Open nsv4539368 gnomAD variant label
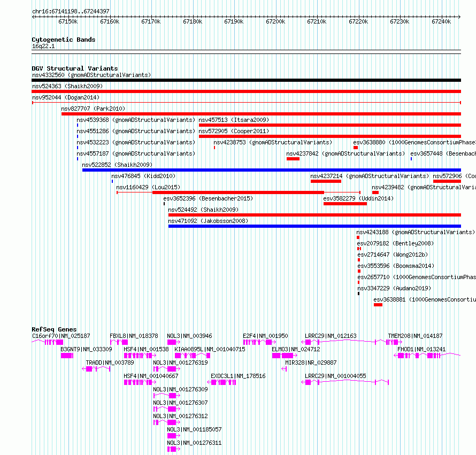 136,120
